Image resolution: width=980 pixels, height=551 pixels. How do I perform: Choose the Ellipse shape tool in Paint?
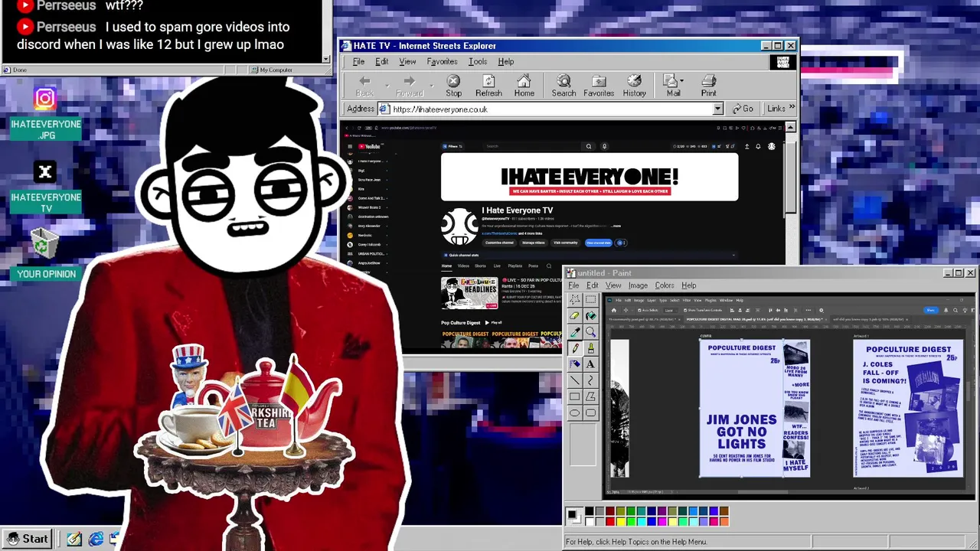pos(574,412)
